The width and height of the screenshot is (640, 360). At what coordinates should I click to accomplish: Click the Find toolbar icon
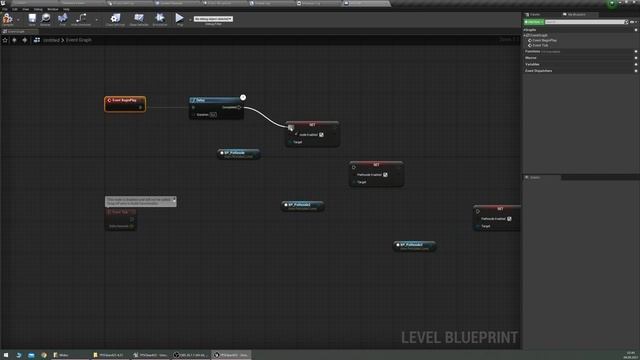62,19
